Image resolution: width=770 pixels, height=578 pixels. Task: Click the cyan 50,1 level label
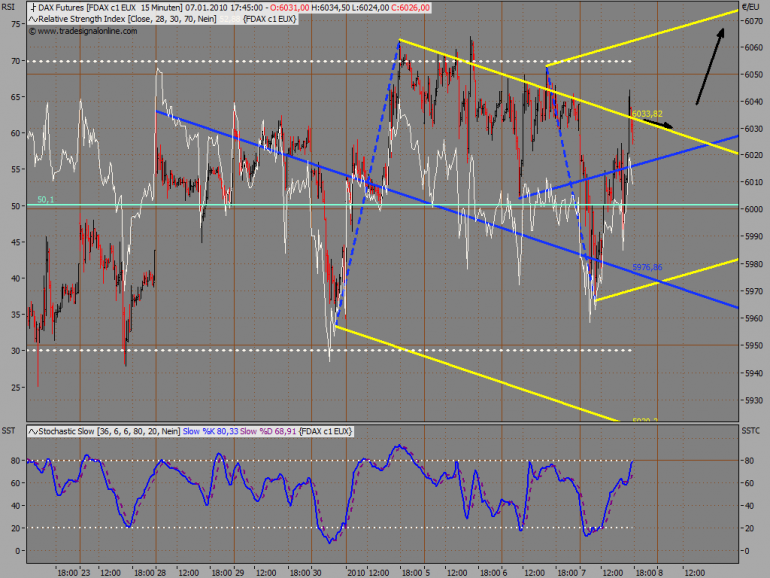[46, 199]
